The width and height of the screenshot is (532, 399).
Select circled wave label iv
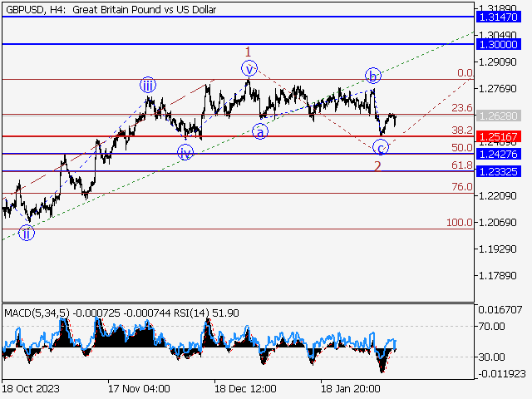tap(185, 153)
